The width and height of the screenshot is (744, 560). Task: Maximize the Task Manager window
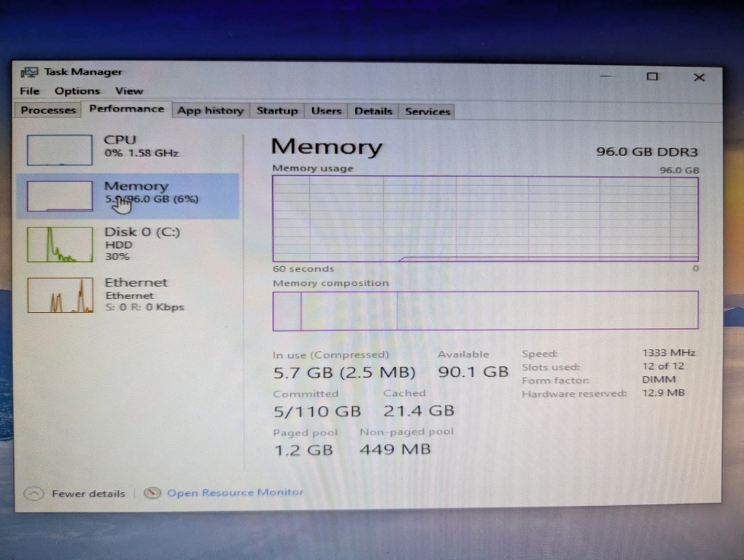[652, 77]
